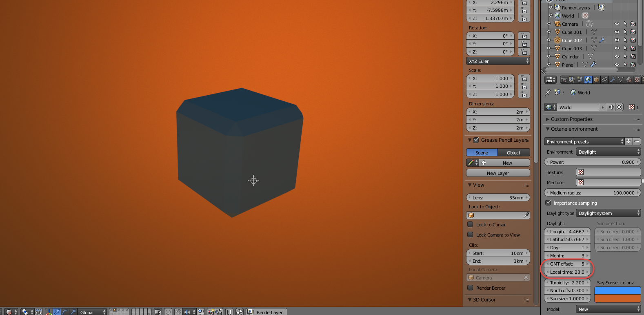Toggle renderability camera icon for Cylinder
Image resolution: width=644 pixels, height=315 pixels.
(633, 56)
